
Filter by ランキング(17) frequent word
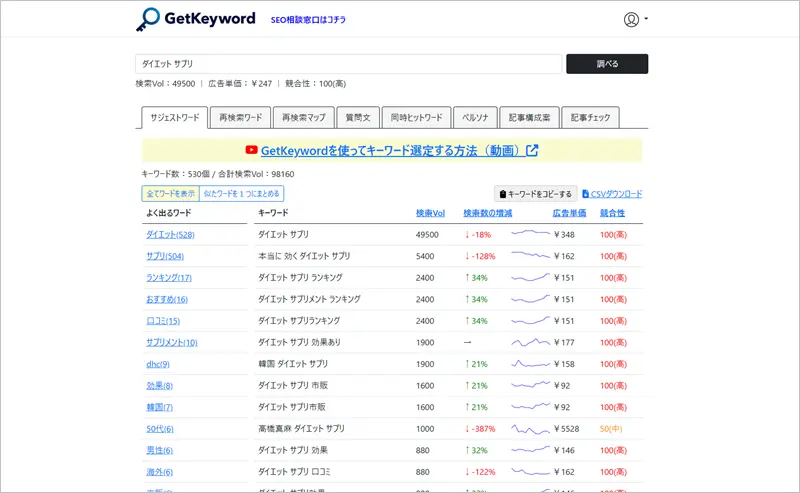(168, 277)
